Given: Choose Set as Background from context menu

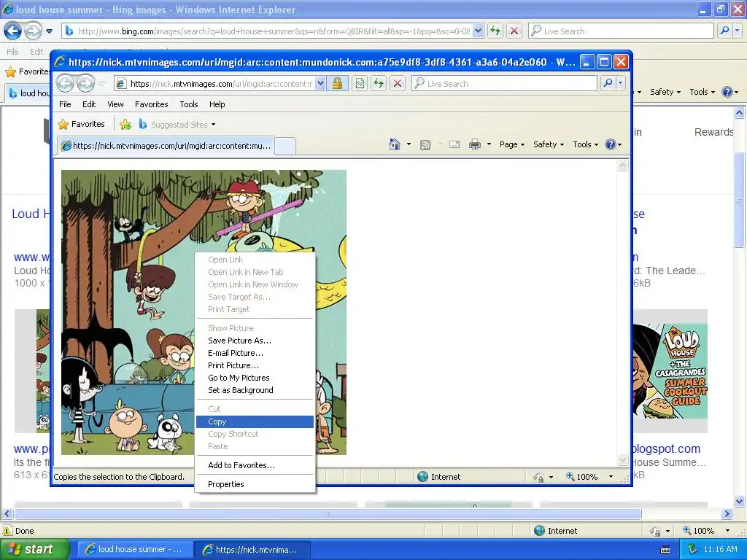Looking at the screenshot, I should click(x=255, y=390).
